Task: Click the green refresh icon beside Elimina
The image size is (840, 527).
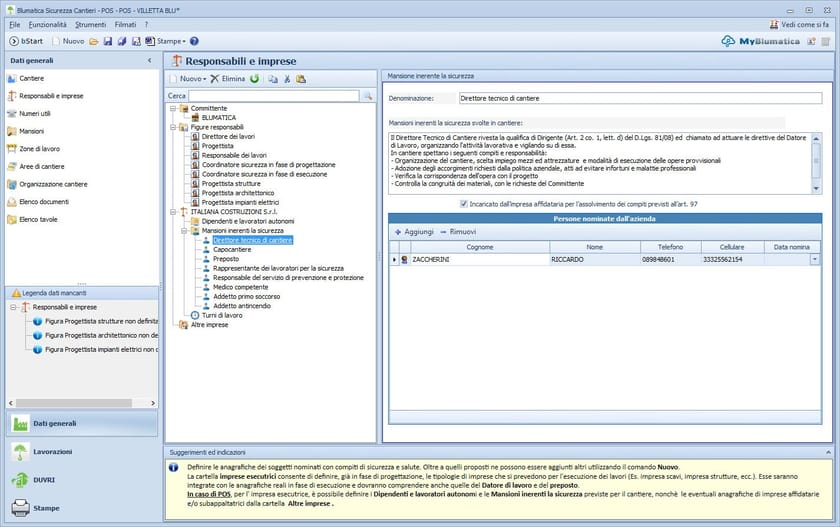Action: point(254,78)
